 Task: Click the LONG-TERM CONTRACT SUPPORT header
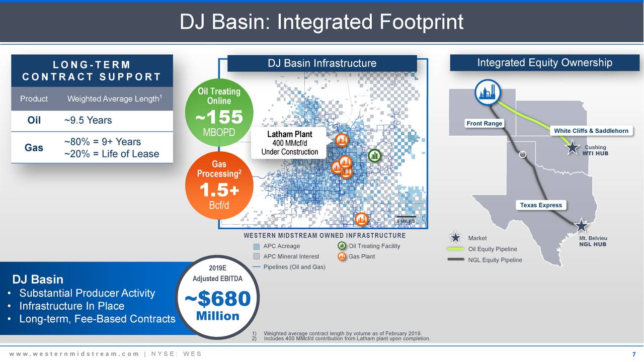click(x=92, y=71)
